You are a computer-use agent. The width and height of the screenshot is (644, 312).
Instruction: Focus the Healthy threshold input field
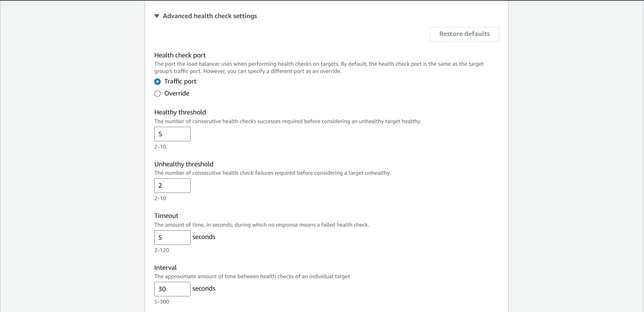point(172,134)
